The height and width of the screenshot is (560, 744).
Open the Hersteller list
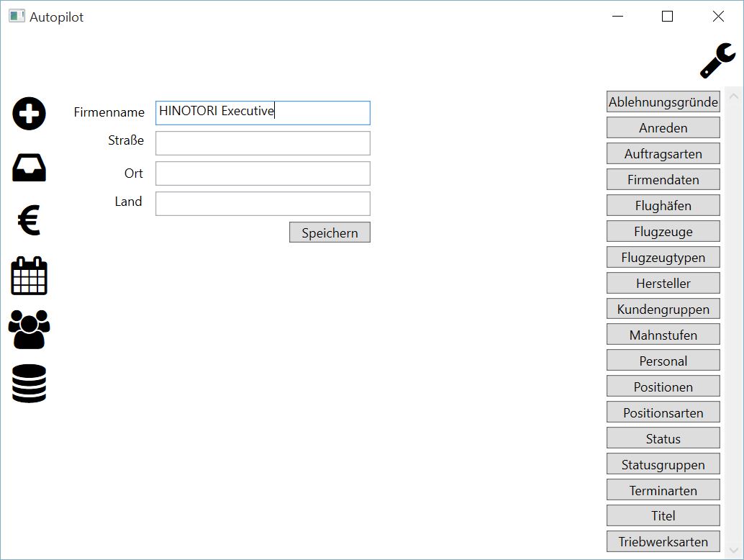[x=663, y=283]
